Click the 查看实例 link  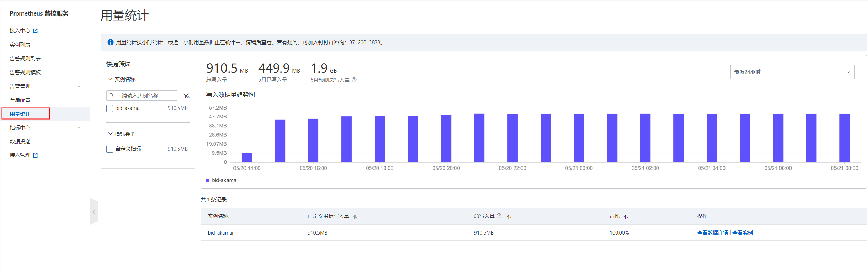[742, 233]
